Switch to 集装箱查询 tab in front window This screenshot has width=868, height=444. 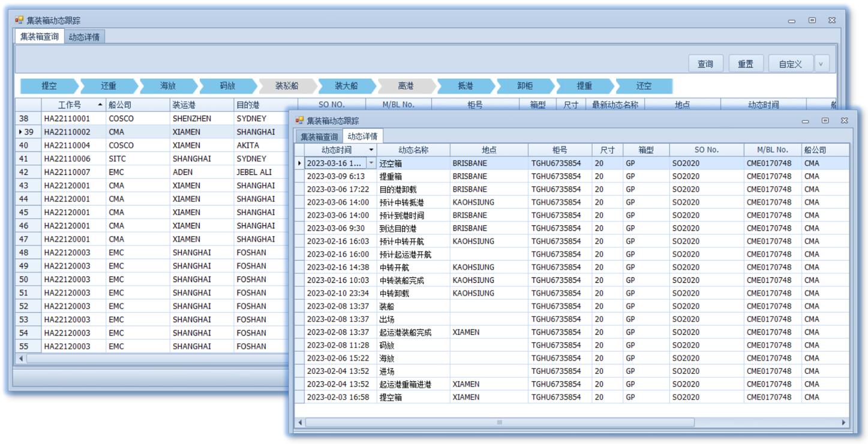(x=319, y=137)
